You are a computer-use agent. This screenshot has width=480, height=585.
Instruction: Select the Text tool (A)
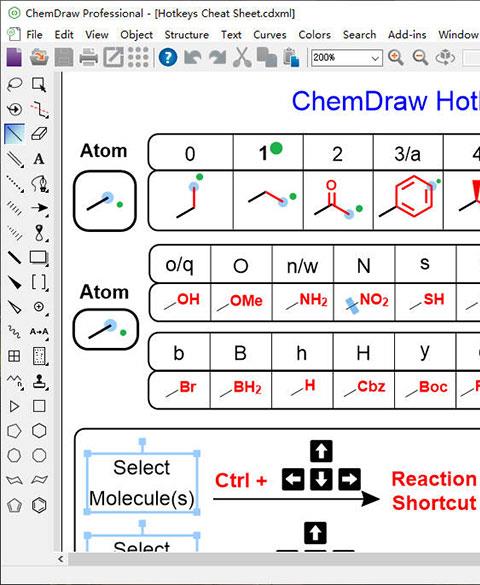[x=39, y=159]
